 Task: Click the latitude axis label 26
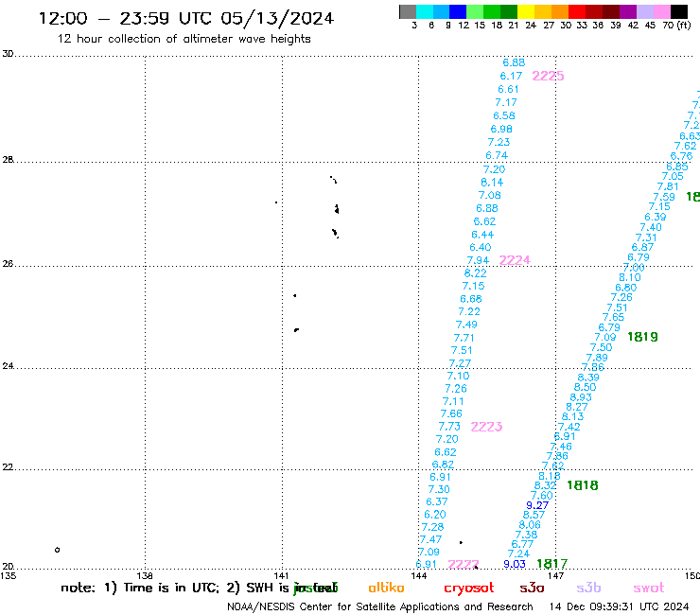pos(8,264)
